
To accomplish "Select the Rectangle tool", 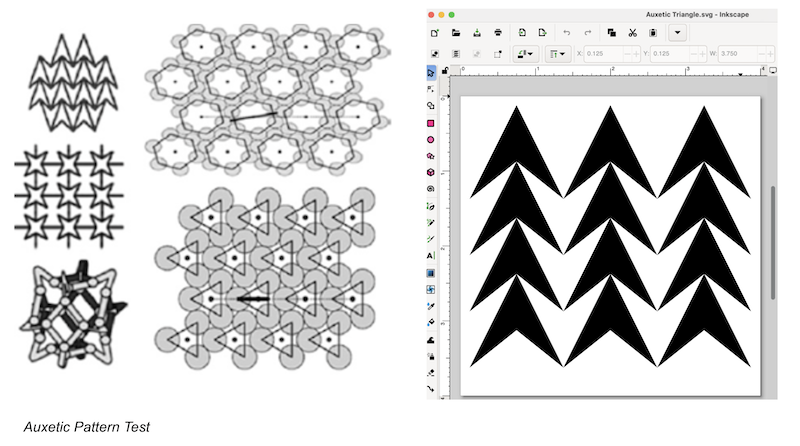I will point(431,123).
